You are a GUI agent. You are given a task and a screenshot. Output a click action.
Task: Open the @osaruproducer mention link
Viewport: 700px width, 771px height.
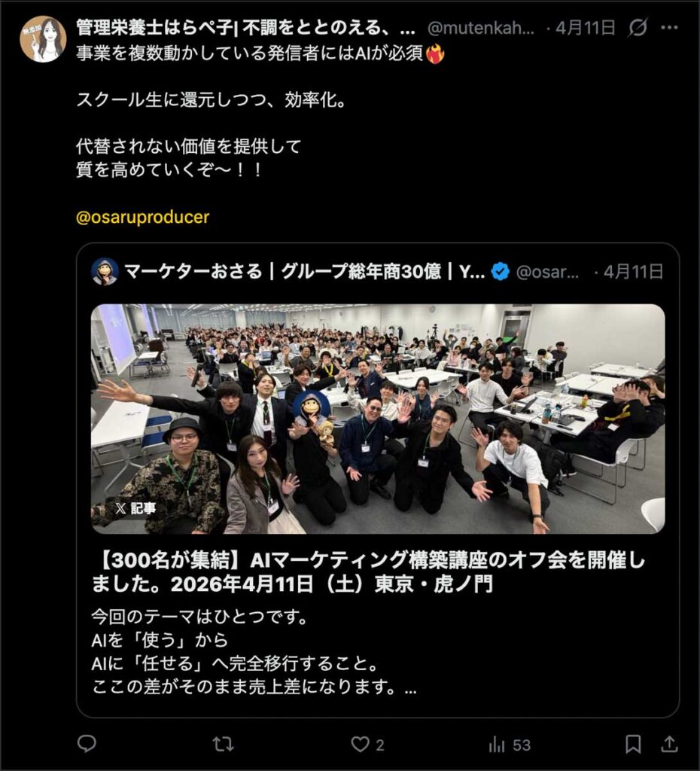tap(142, 217)
